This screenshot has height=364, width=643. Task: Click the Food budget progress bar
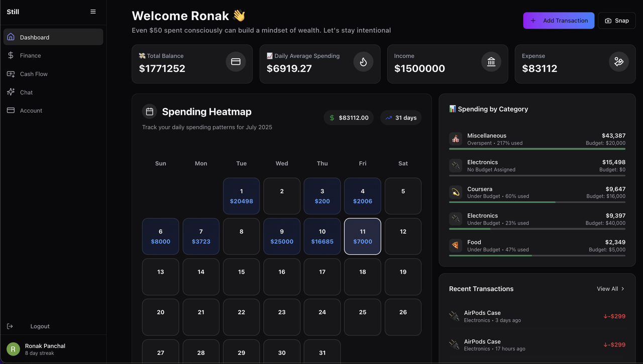point(537,256)
